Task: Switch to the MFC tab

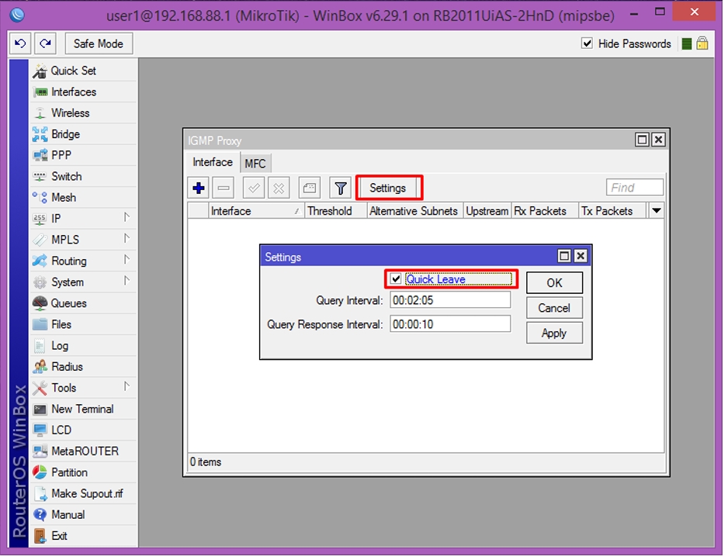Action: (255, 164)
